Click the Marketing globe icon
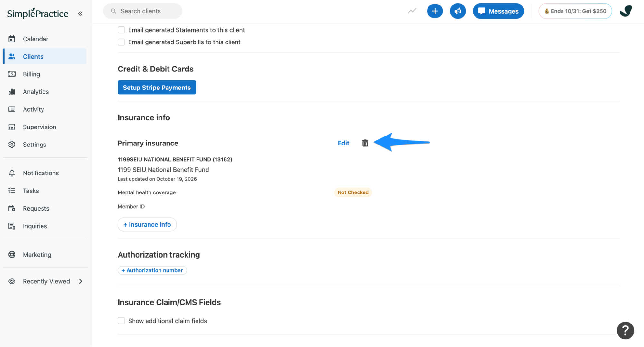This screenshot has height=347, width=644. pos(12,255)
